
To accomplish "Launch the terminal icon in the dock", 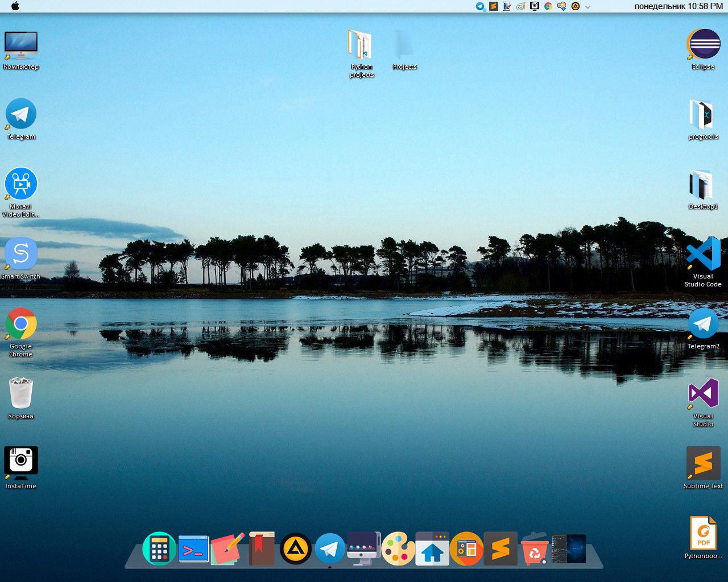I will click(x=193, y=549).
